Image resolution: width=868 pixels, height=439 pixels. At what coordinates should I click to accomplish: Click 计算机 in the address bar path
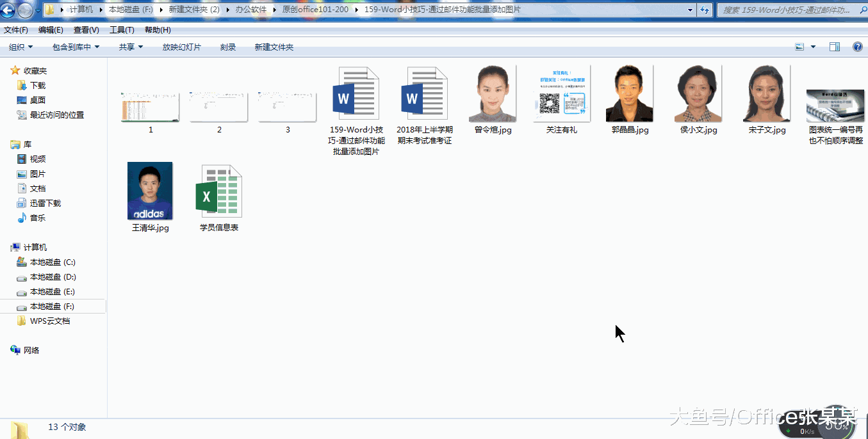(x=81, y=10)
